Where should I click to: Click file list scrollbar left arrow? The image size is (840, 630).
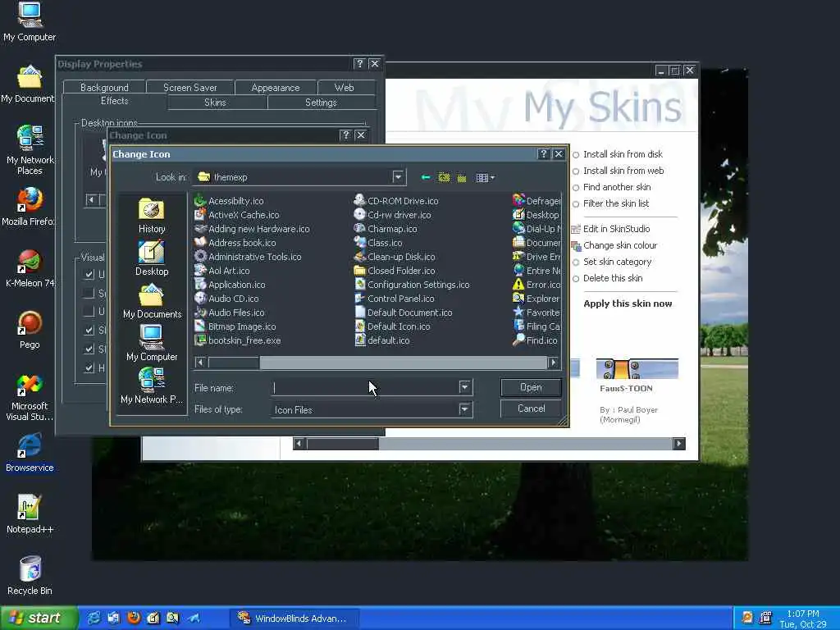pos(200,363)
